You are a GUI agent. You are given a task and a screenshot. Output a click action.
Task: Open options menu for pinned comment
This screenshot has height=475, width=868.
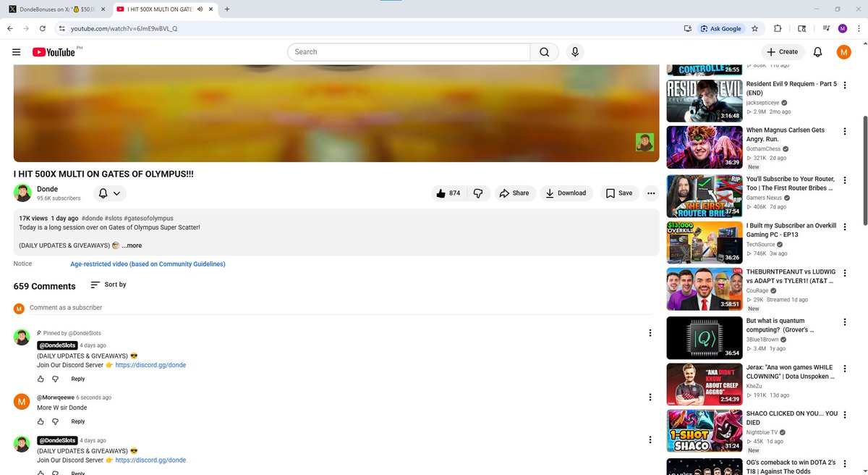pyautogui.click(x=650, y=333)
